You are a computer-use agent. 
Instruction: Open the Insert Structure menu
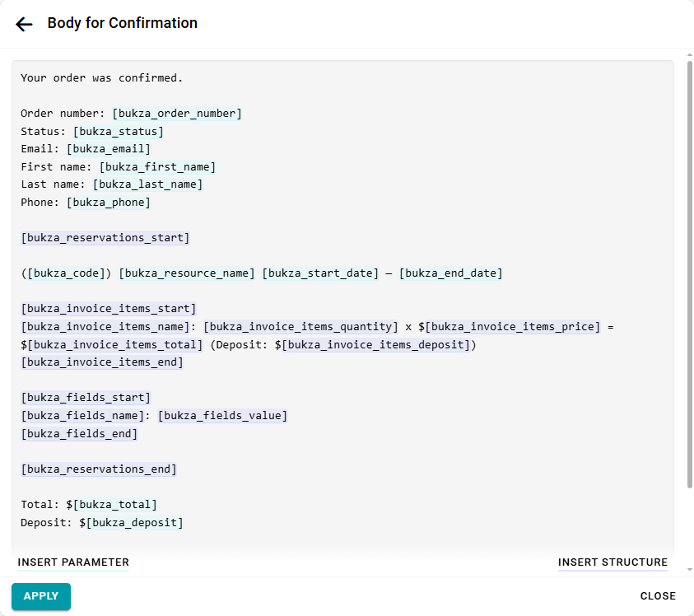(x=612, y=562)
